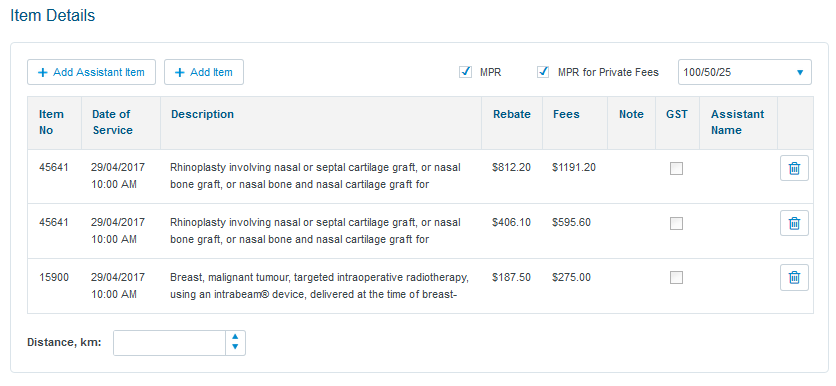This screenshot has width=836, height=386.
Task: Click the Description column header
Action: point(202,114)
